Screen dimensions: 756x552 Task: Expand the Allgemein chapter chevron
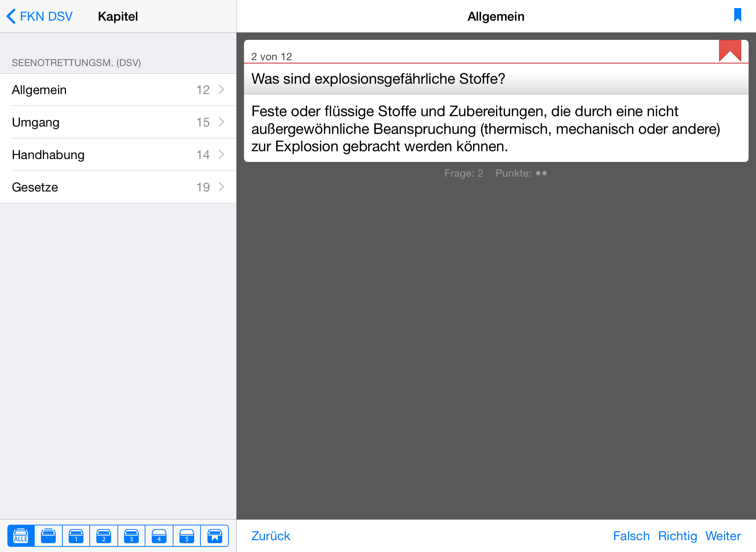pos(221,89)
